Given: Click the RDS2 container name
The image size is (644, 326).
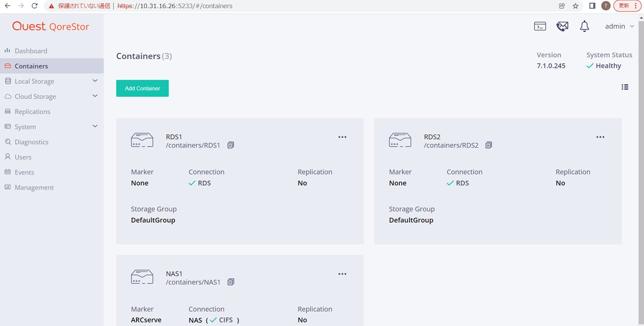Looking at the screenshot, I should click(x=432, y=137).
